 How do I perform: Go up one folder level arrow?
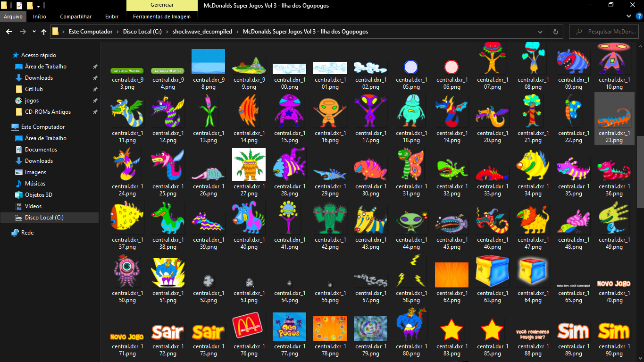[x=44, y=32]
